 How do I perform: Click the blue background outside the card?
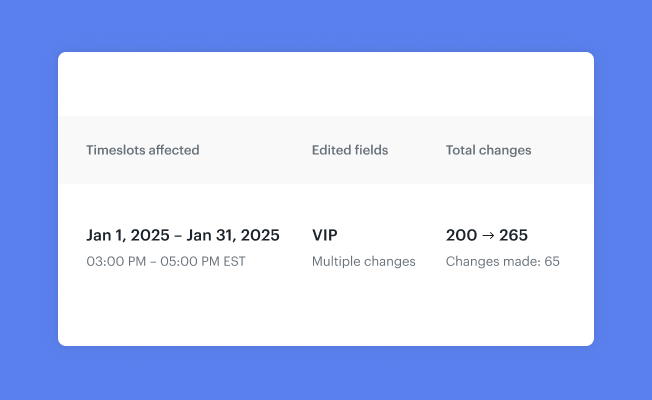tap(326, 25)
